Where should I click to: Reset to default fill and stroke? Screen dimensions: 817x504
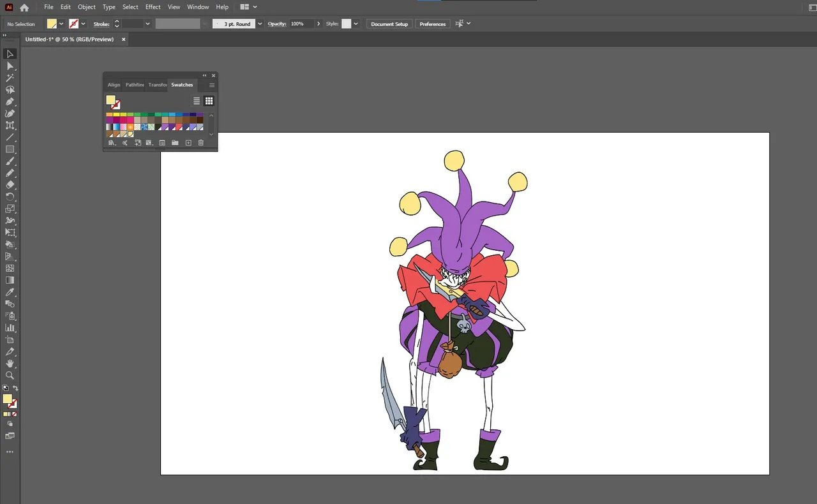[6, 388]
